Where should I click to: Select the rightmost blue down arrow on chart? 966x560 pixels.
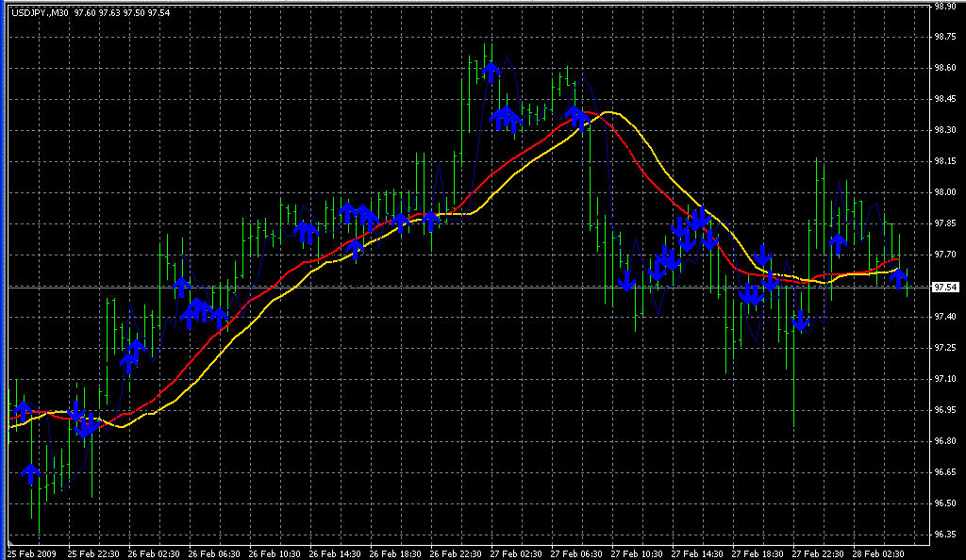click(899, 278)
